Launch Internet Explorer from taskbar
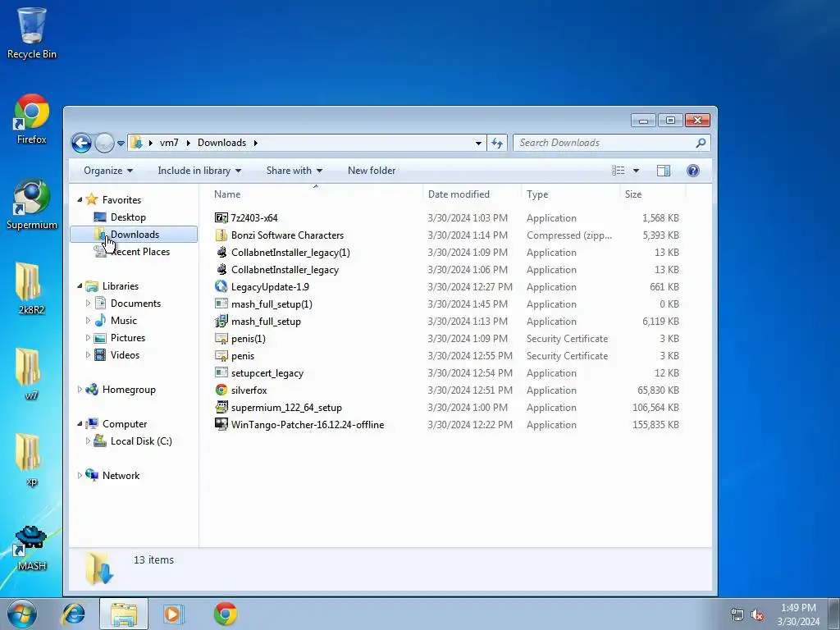The image size is (840, 630). pos(74,614)
